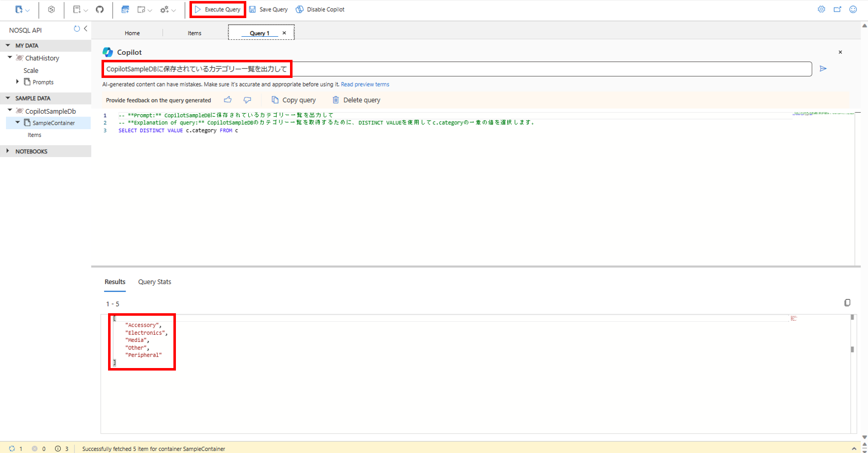Give thumbs down feedback on query
Image resolution: width=868 pixels, height=453 pixels.
[x=247, y=100]
